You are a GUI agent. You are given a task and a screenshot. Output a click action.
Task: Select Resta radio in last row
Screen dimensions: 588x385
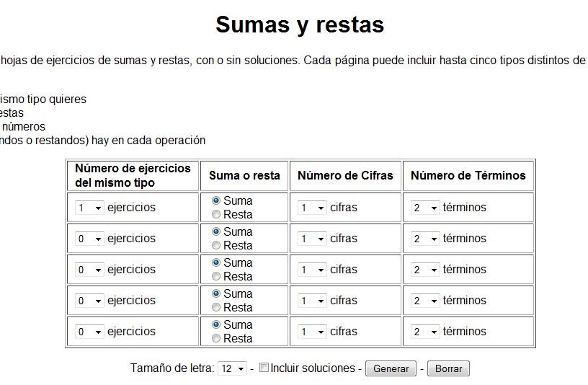[x=216, y=338]
